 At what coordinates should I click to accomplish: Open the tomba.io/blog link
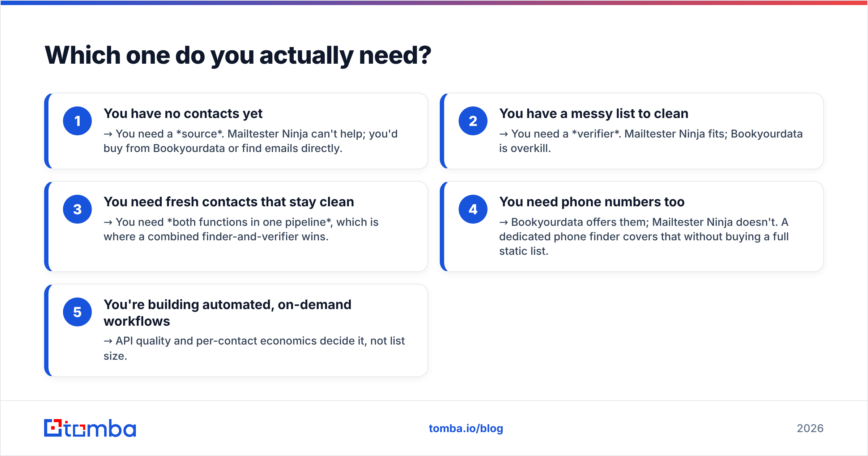pos(466,428)
